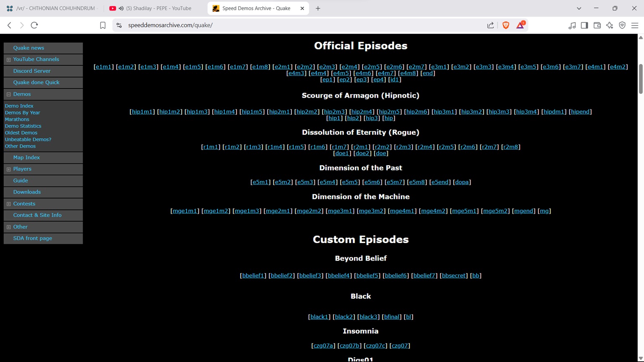The image size is (644, 362).
Task: Open the e2m6 map link
Action: [x=394, y=67]
